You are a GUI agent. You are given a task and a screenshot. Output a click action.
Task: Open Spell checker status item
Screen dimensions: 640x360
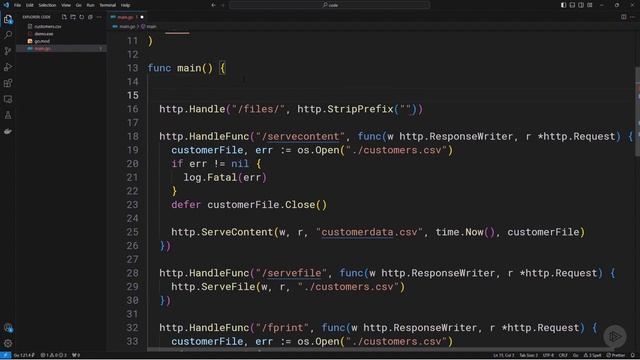(x=593, y=356)
